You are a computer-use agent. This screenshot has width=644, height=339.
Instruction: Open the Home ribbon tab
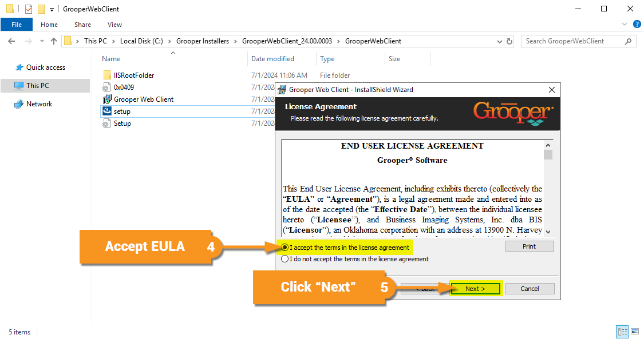click(x=49, y=25)
